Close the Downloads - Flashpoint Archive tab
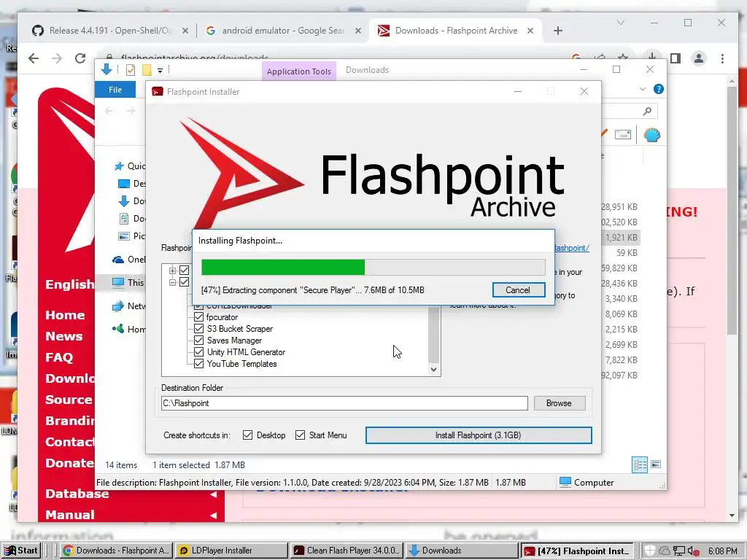 tap(530, 31)
